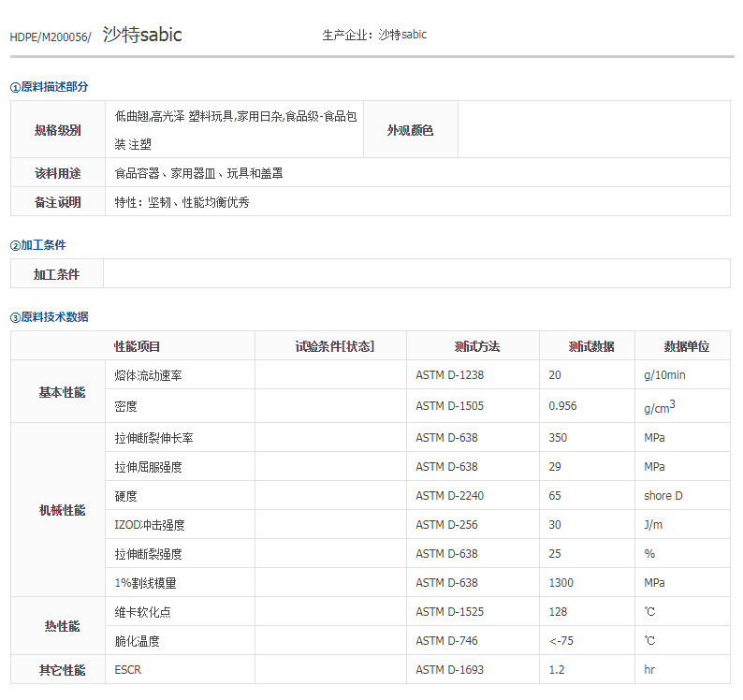The image size is (743, 700).
Task: Click the ASTM D-1693 method cell
Action: [473, 670]
